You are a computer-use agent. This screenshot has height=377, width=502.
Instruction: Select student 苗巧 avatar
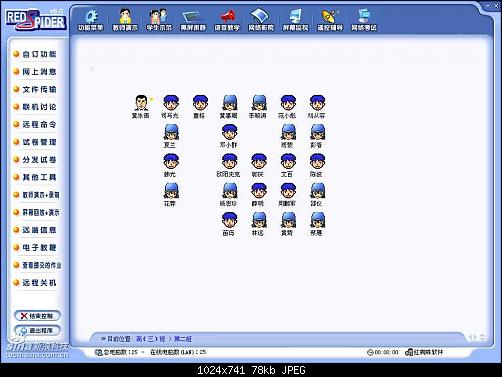[229, 220]
